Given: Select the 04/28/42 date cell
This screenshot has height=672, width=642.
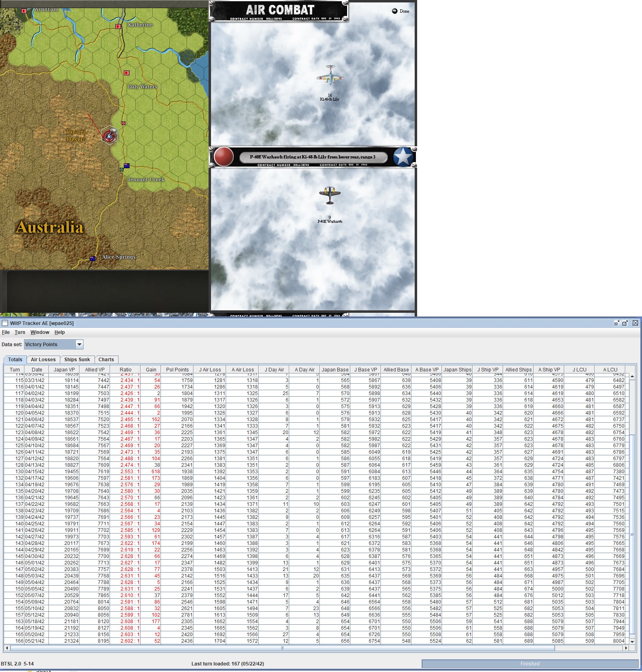Looking at the screenshot, I should click(x=37, y=543).
